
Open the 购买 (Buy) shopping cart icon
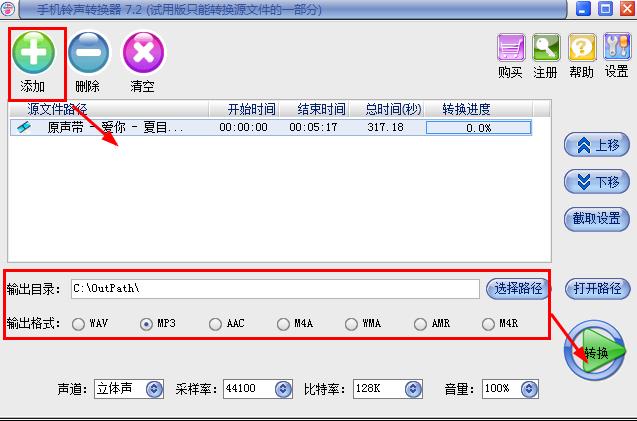click(511, 48)
